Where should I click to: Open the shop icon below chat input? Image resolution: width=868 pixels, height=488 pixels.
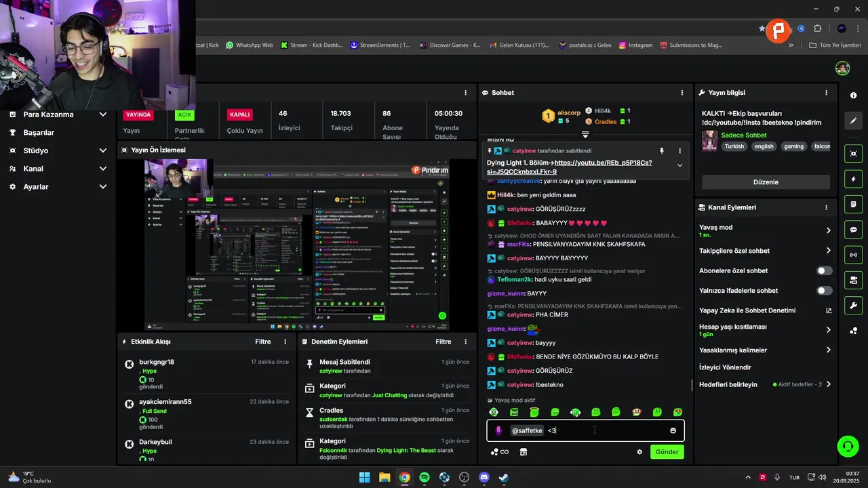(x=524, y=452)
